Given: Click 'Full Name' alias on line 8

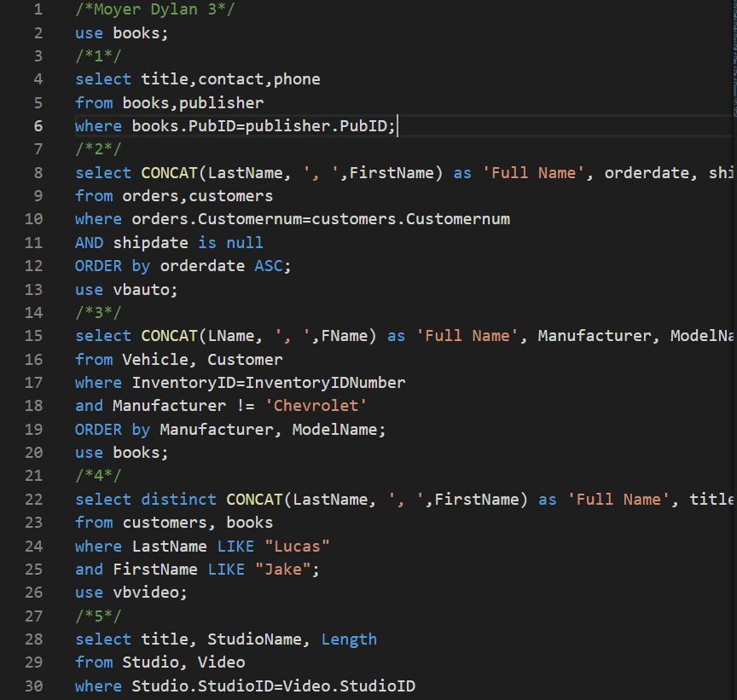Looking at the screenshot, I should point(533,173).
